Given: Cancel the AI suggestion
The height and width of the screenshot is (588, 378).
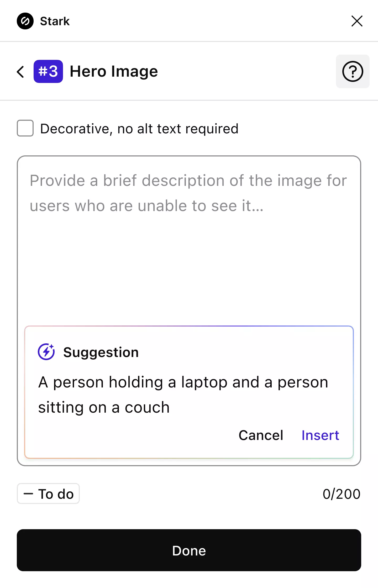Looking at the screenshot, I should click(261, 435).
